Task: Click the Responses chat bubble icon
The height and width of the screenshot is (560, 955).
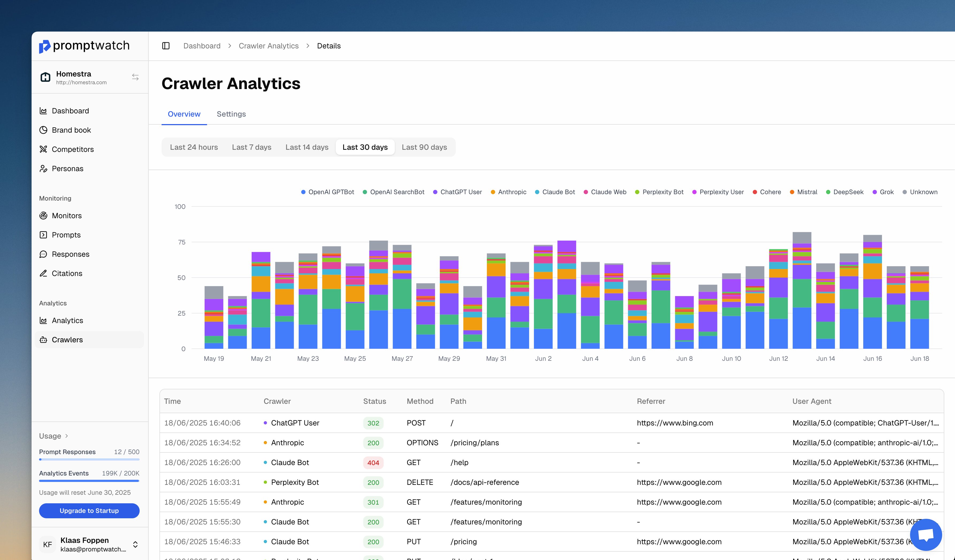Action: (x=43, y=254)
